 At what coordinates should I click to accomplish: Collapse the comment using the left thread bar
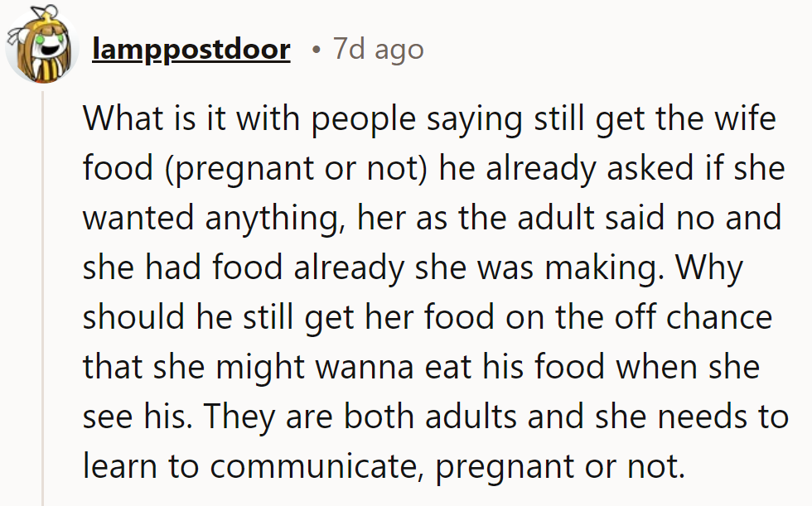41,248
